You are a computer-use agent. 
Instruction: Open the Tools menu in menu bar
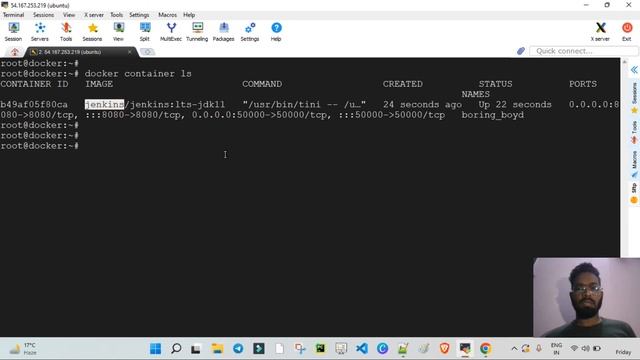[x=116, y=15]
